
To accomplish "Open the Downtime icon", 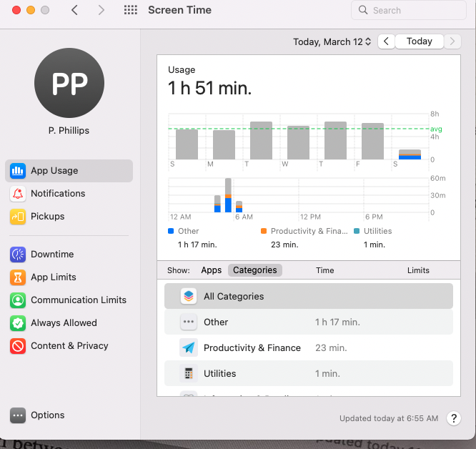I will click(x=18, y=255).
